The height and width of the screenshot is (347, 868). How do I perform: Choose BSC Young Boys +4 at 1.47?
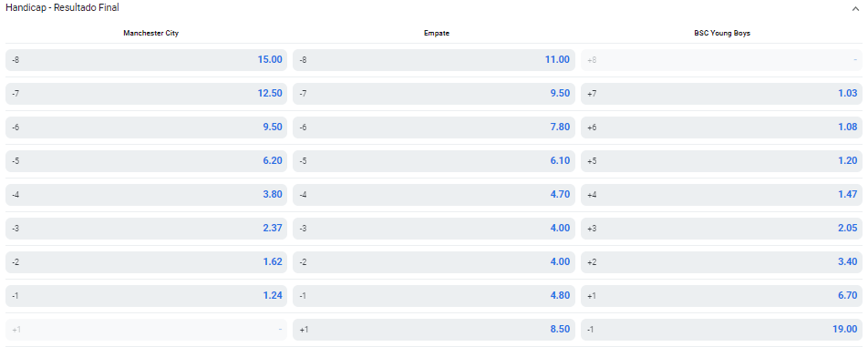721,195
